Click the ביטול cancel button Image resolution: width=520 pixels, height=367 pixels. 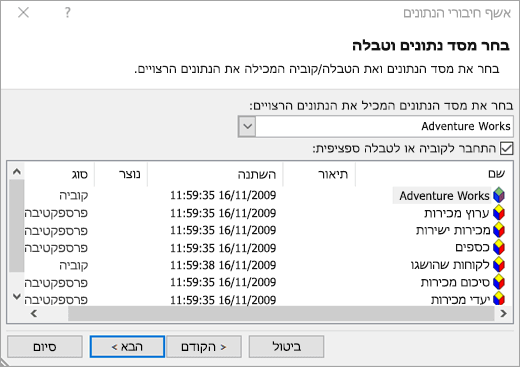pos(286,347)
